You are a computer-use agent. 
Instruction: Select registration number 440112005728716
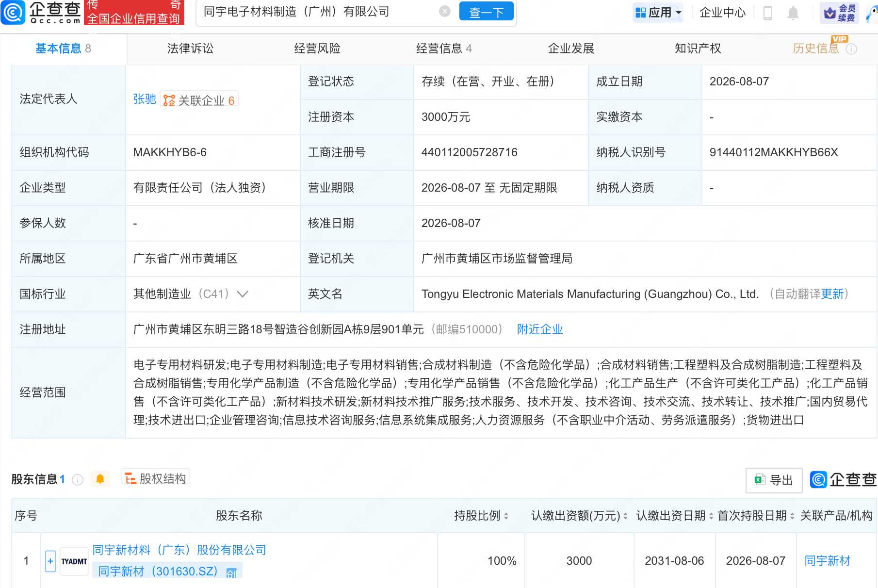[470, 152]
